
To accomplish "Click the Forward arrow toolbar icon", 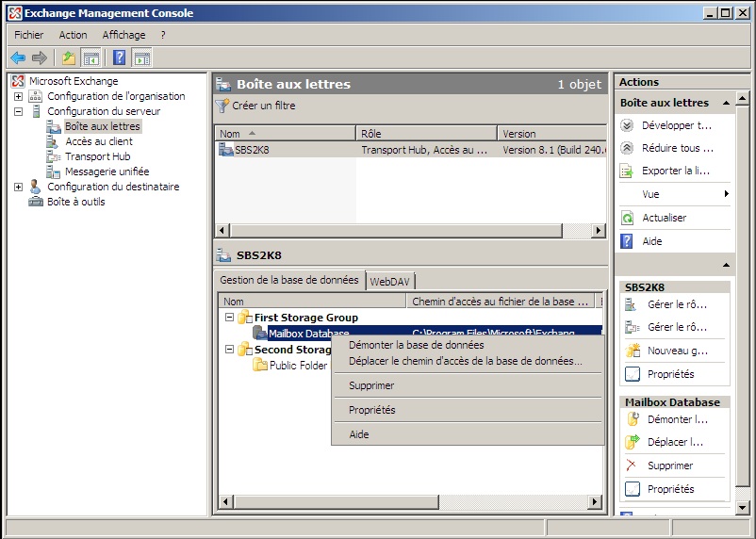I will tap(40, 58).
